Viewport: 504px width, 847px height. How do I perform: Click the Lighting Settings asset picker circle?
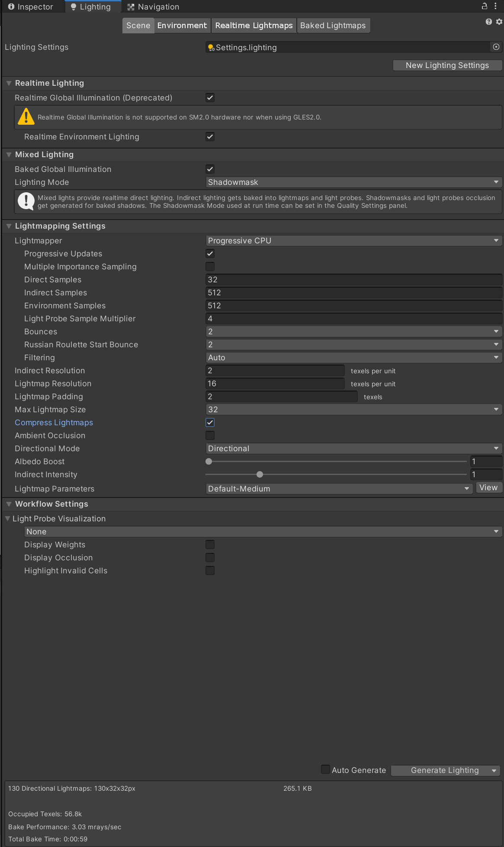coord(496,47)
